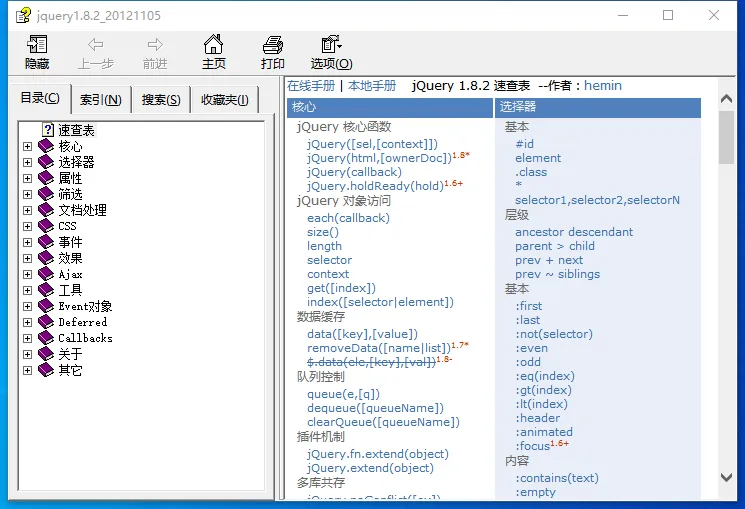745x509 pixels.
Task: Click the 选择器 column header
Action: [598, 107]
